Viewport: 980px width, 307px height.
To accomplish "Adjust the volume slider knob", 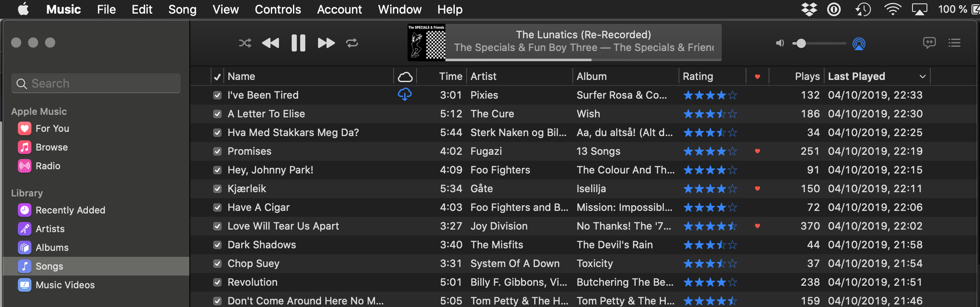I will (801, 43).
